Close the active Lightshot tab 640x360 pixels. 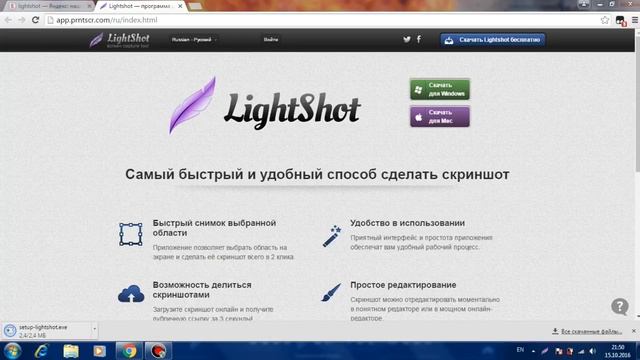[180, 6]
